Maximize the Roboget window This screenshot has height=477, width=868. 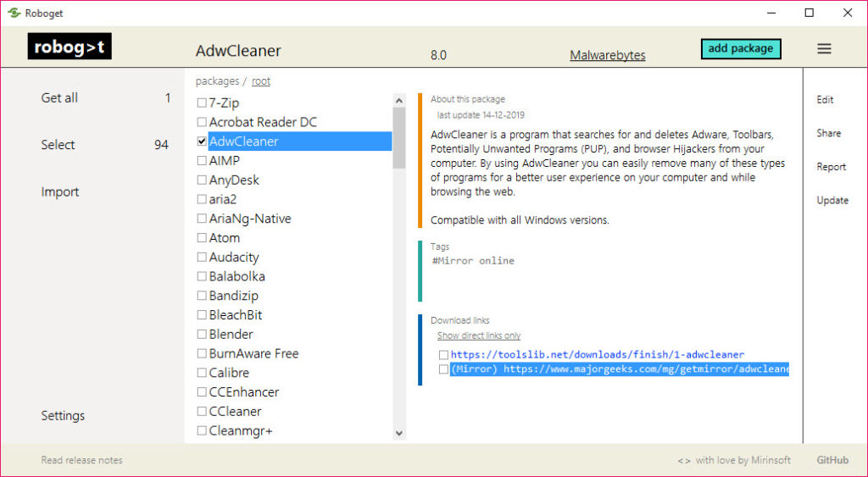810,13
